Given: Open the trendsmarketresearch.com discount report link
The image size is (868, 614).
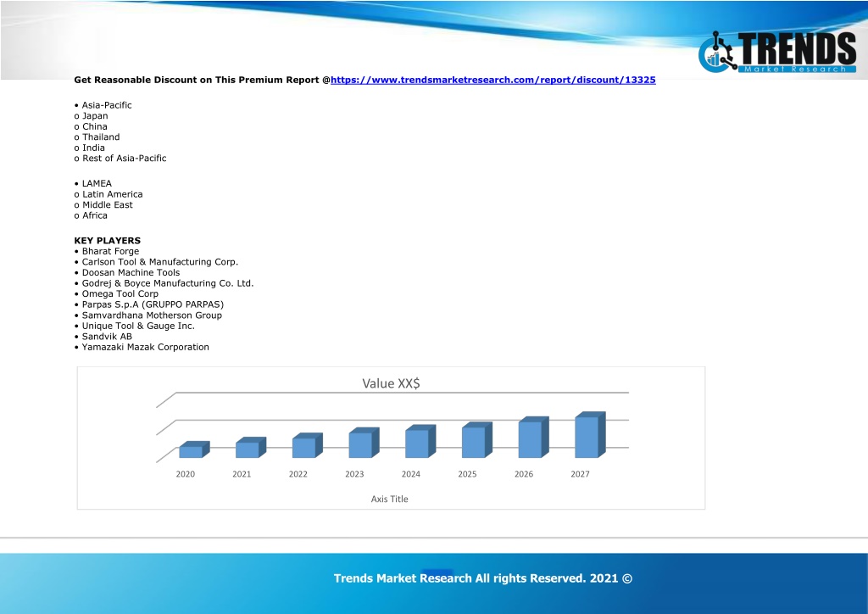Looking at the screenshot, I should [x=493, y=80].
